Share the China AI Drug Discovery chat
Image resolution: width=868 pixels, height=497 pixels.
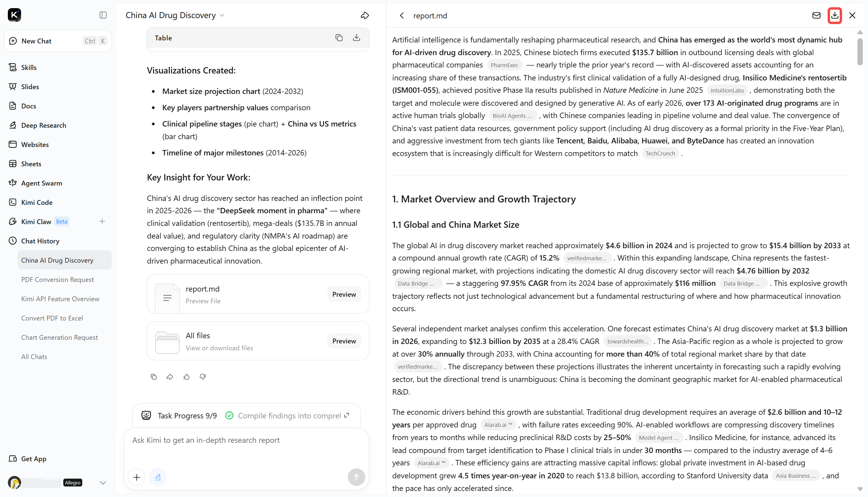pyautogui.click(x=365, y=15)
